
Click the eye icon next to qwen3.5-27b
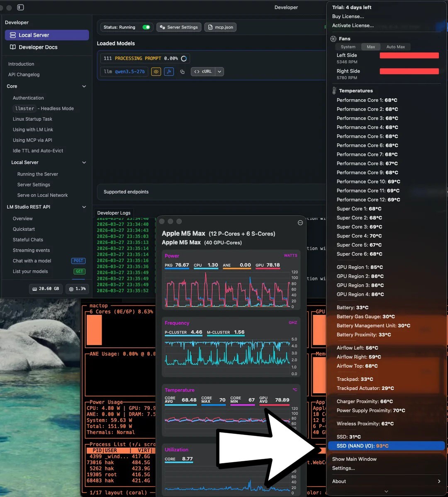[156, 72]
